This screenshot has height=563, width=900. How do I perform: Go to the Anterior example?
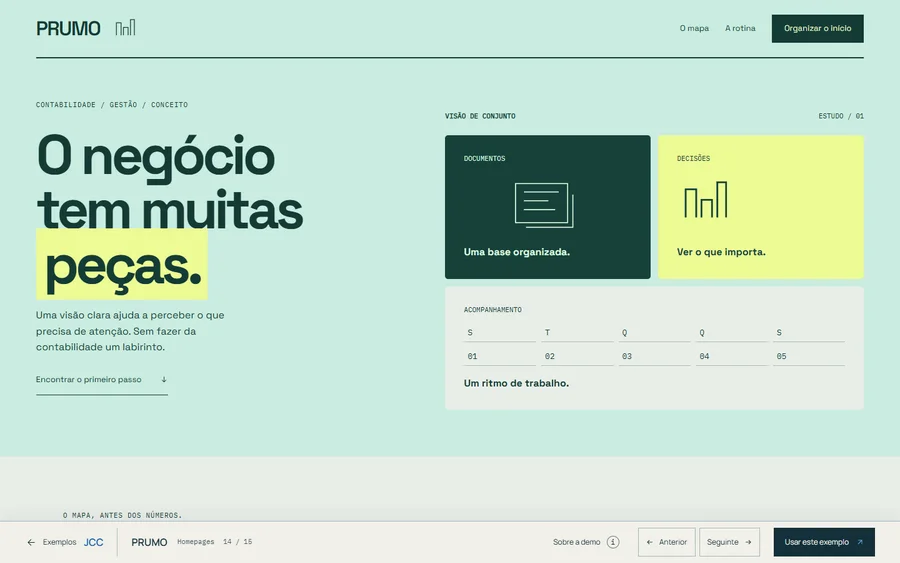click(x=666, y=542)
